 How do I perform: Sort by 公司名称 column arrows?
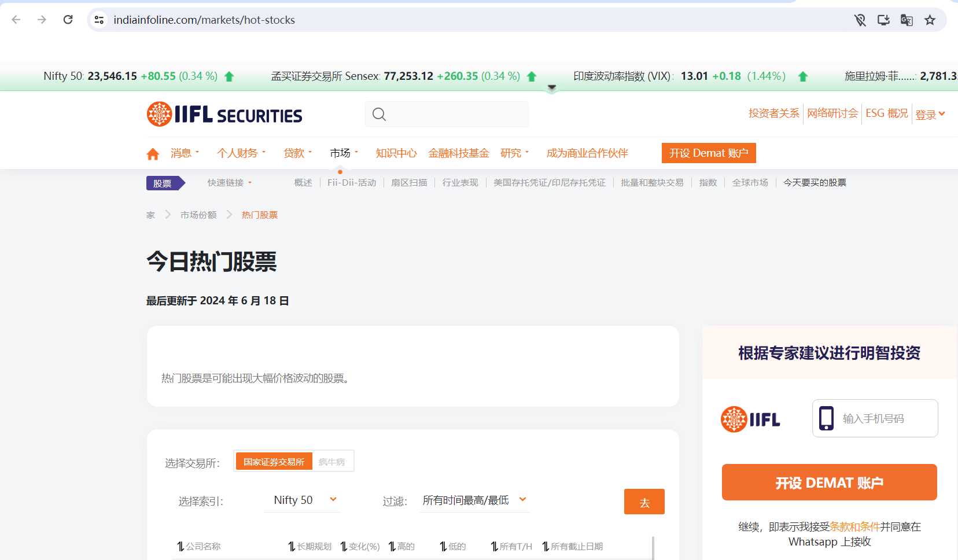180,546
